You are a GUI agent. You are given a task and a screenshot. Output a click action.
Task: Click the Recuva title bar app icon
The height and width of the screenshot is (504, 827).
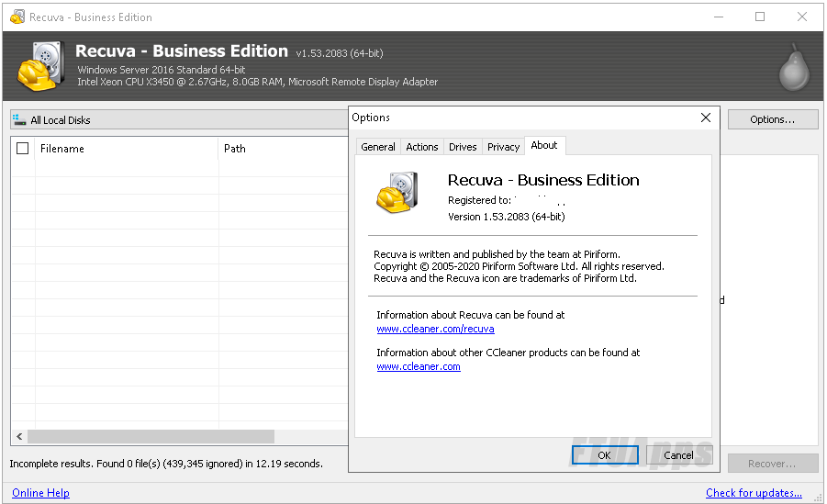click(17, 17)
